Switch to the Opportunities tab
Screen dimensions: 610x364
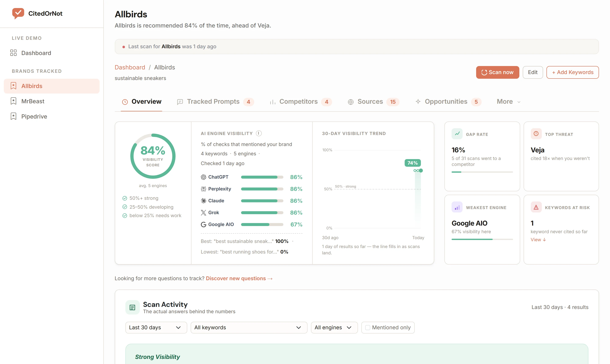click(x=448, y=102)
